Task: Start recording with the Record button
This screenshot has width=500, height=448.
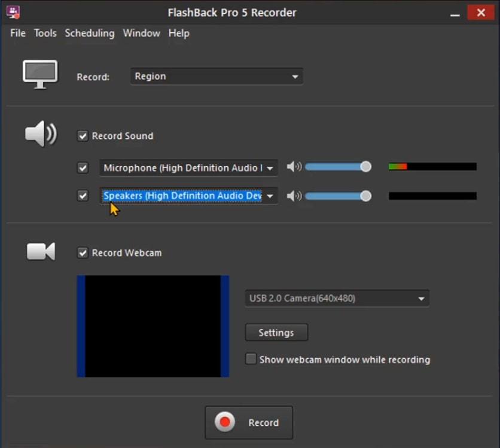Action: click(249, 422)
